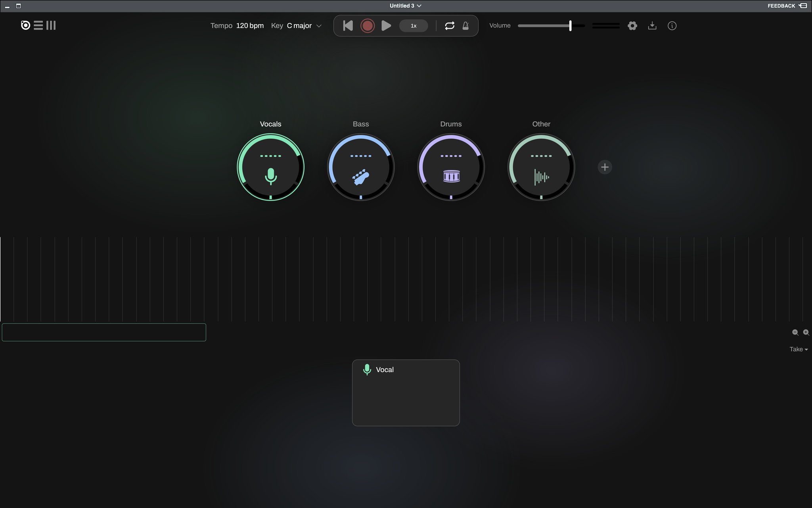This screenshot has height=508, width=812.
Task: Skip back to start of track
Action: (x=348, y=26)
